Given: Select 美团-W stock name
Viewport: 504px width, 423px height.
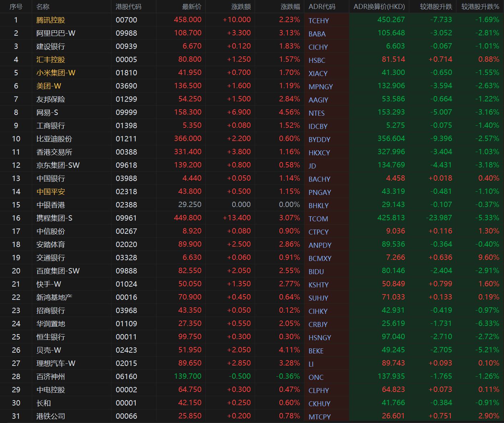Looking at the screenshot, I should click(x=49, y=86).
